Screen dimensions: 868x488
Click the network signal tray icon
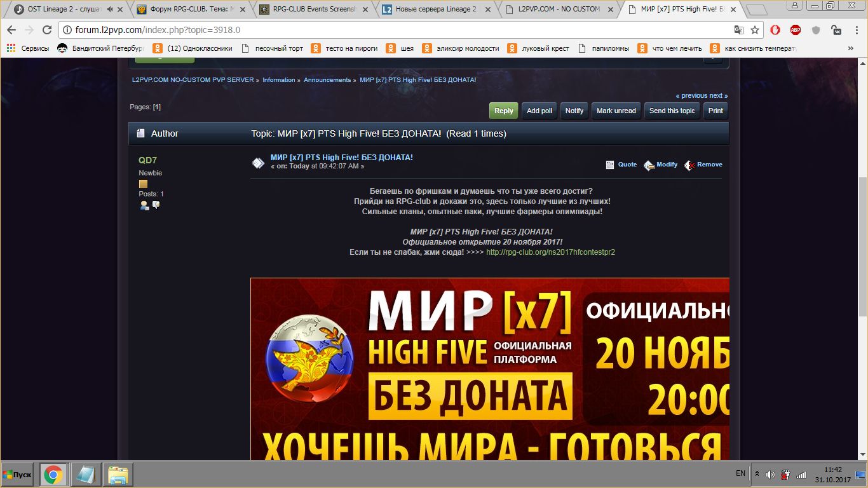pyautogui.click(x=801, y=474)
